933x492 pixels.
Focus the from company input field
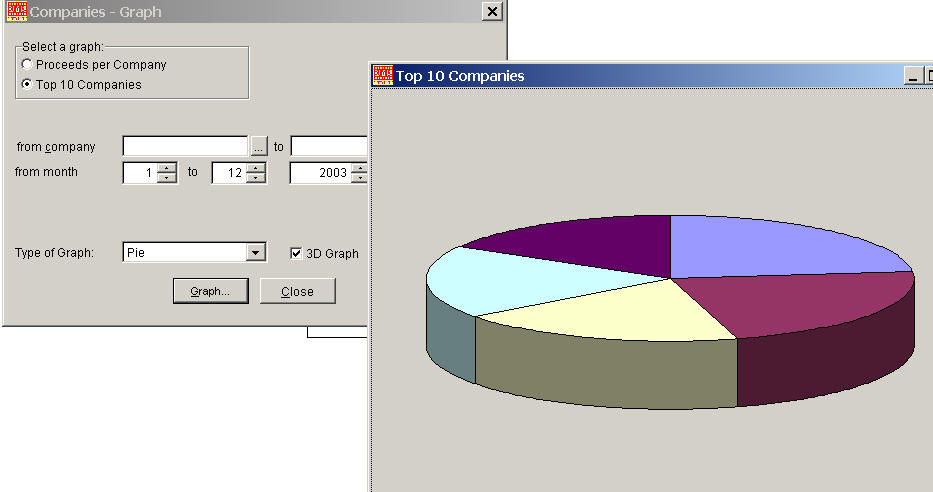[185, 146]
